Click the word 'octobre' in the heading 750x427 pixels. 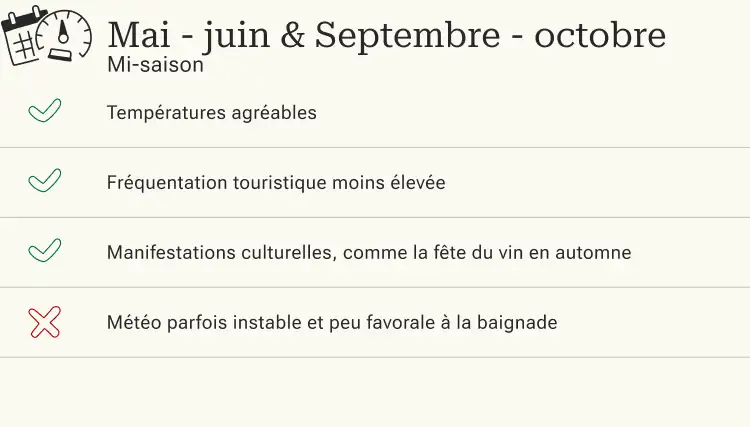600,35
